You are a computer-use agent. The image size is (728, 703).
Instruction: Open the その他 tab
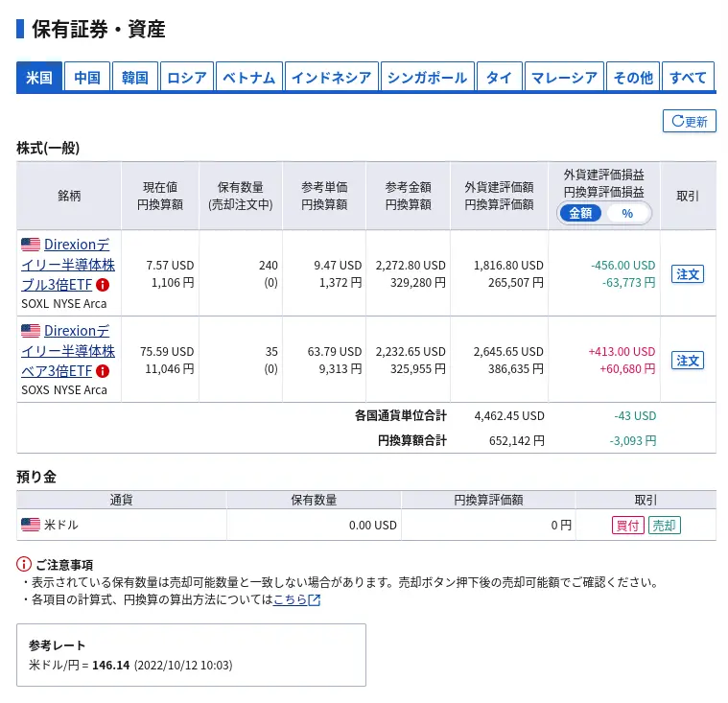click(x=633, y=77)
